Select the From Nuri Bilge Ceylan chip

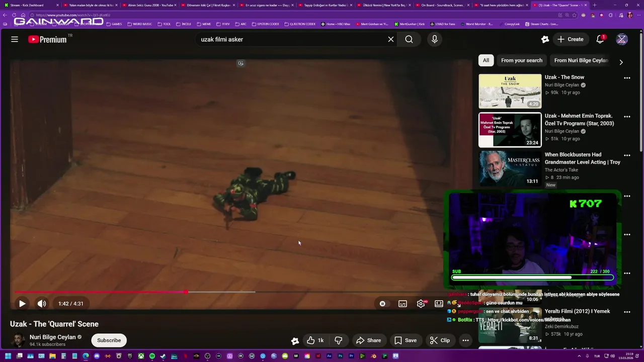(x=581, y=60)
